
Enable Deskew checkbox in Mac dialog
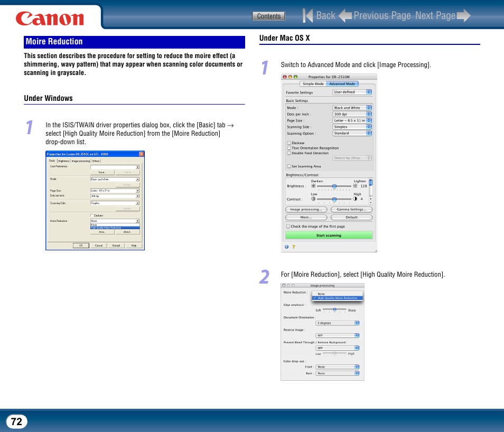[289, 143]
